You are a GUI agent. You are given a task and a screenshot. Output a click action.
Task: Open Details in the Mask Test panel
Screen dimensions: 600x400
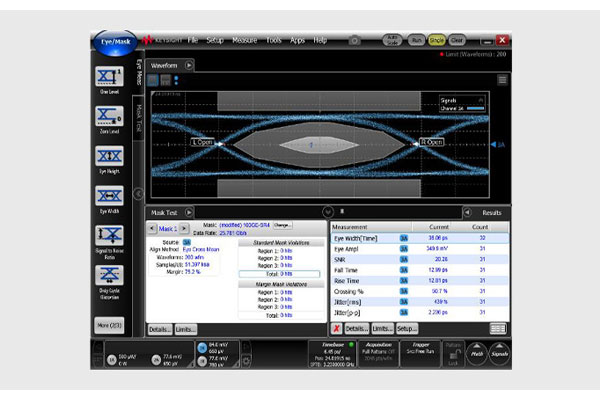160,329
